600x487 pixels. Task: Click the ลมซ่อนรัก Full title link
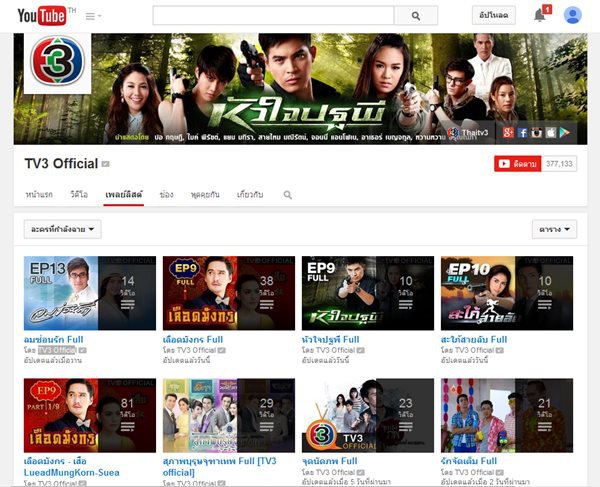[x=54, y=339]
